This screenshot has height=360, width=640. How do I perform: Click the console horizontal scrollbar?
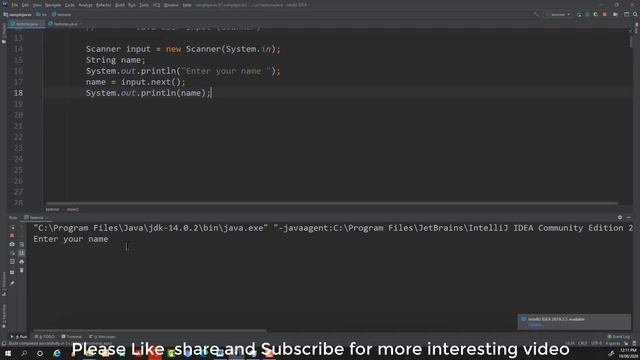pyautogui.click(x=150, y=331)
